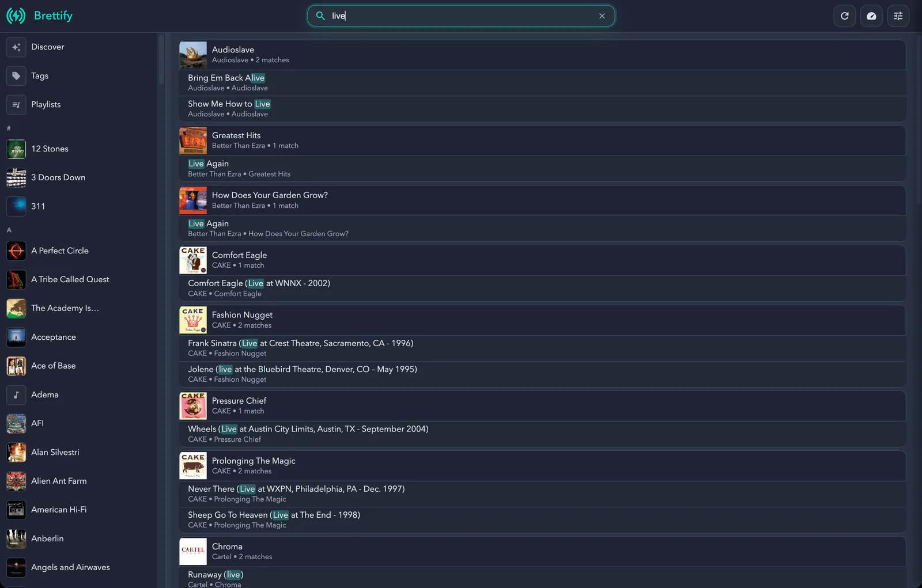
Task: Clear the search field with the X
Action: click(x=602, y=16)
